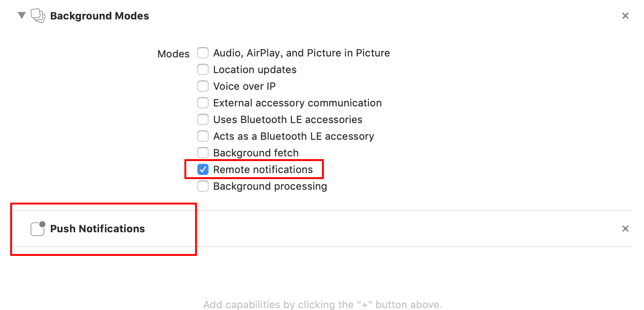This screenshot has width=644, height=310.
Task: Enable the Location updates checkbox
Action: pos(203,69)
